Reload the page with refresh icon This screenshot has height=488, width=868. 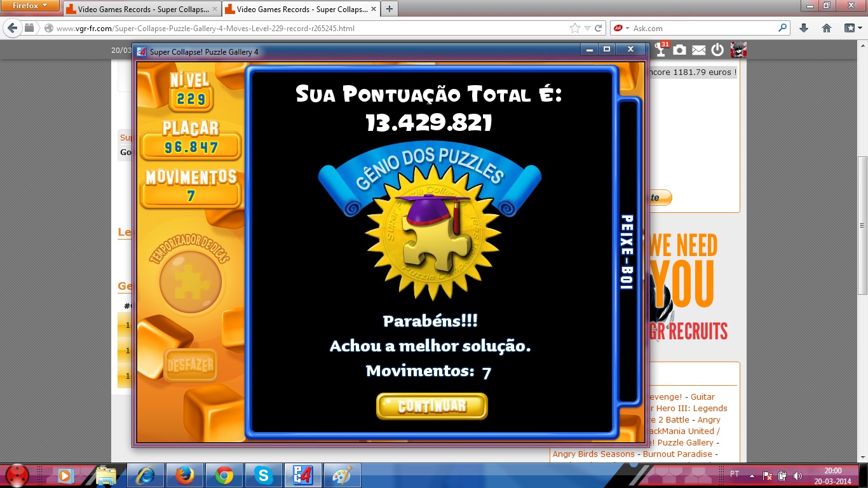598,29
